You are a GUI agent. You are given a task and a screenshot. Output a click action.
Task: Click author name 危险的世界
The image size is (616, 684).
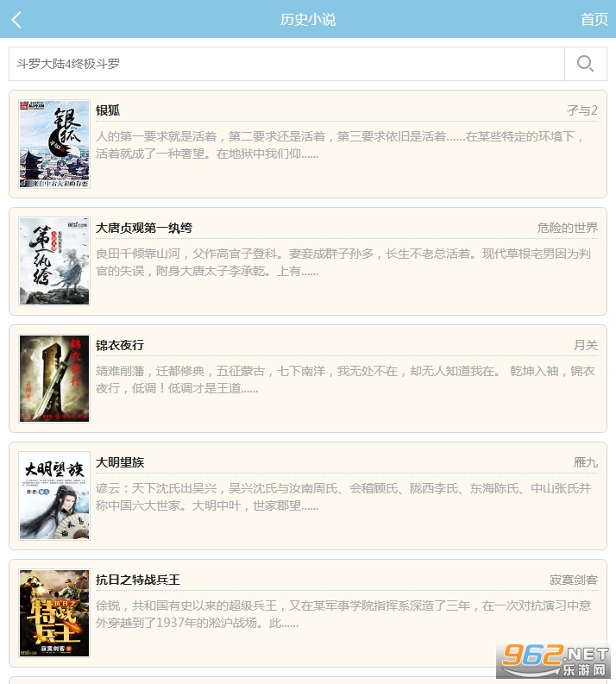coord(567,228)
